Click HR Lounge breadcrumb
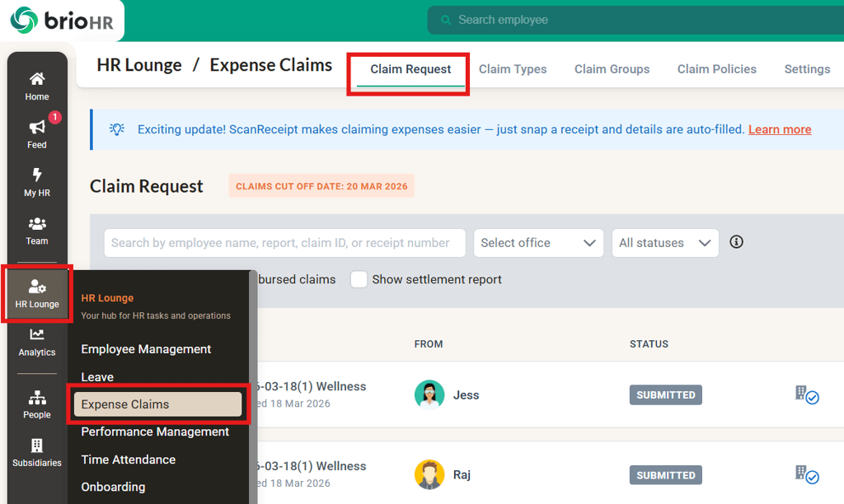This screenshot has width=844, height=504. click(x=139, y=65)
